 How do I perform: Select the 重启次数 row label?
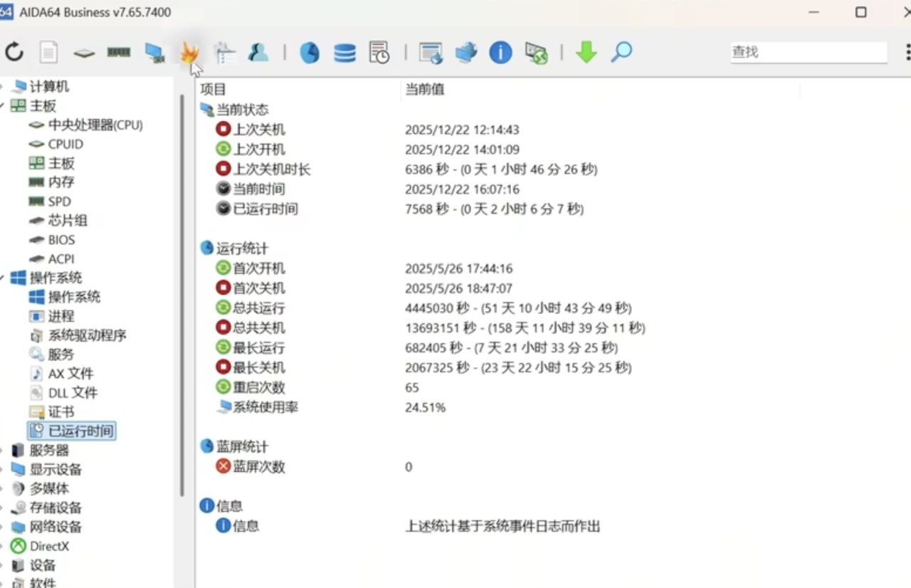[259, 388]
